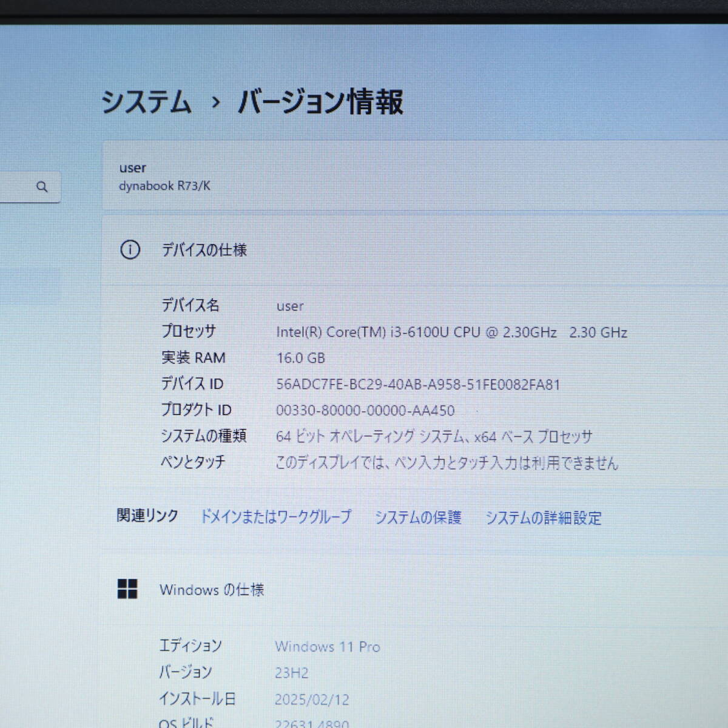
Task: Open システムの詳細設定 link
Action: click(544, 518)
